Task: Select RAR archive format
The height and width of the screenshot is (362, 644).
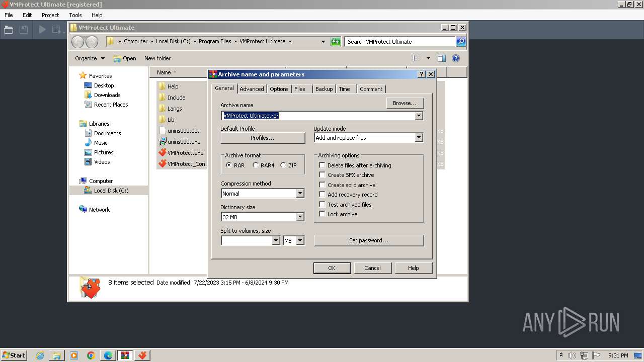Action: click(229, 165)
